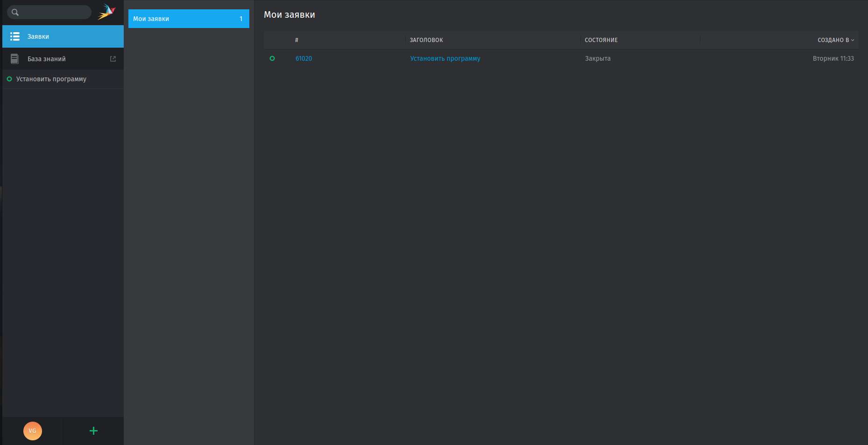Click the Вторник 11:33 creation time
The width and height of the screenshot is (868, 445).
coord(833,58)
